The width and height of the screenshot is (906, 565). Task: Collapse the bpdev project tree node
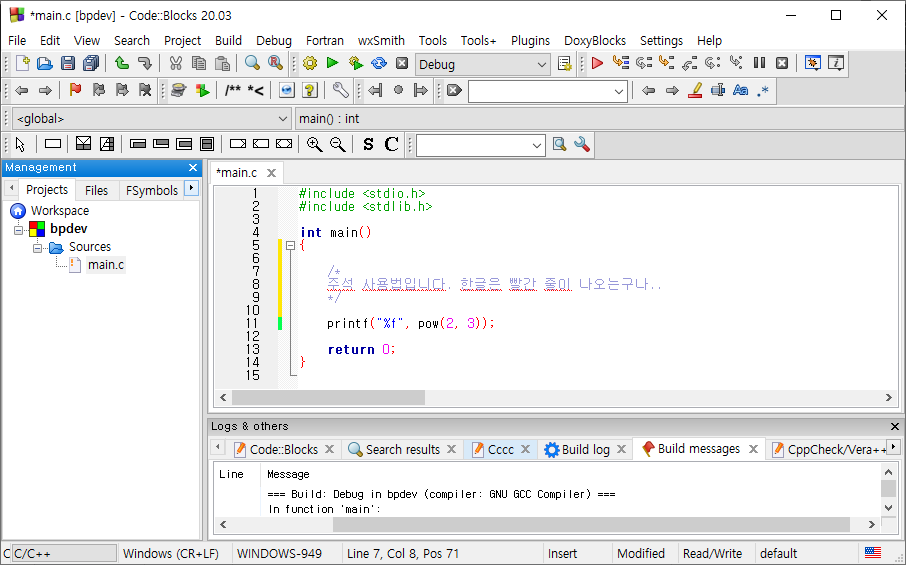[x=18, y=230]
